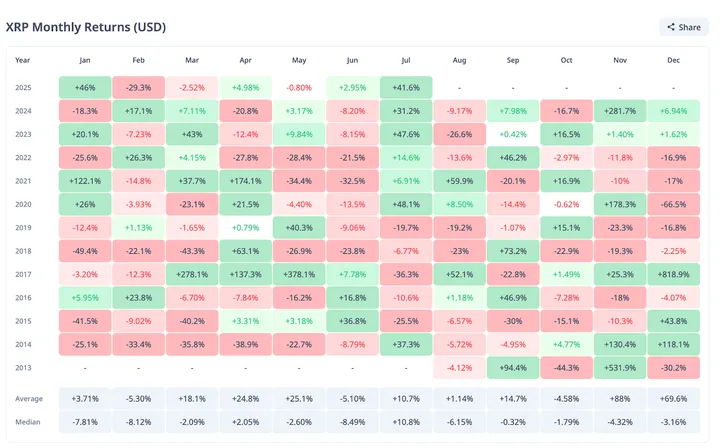Click the Average row label

(29, 399)
